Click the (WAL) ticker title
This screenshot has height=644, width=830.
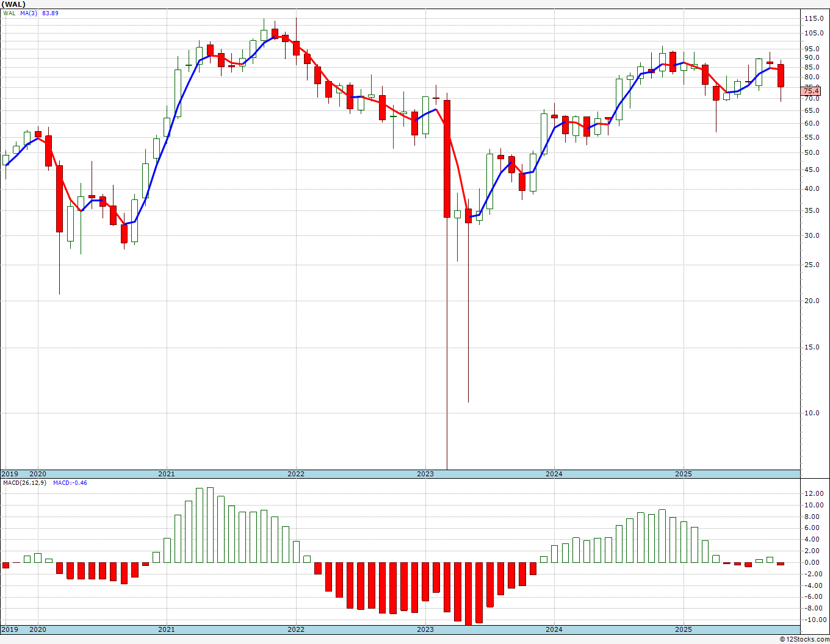click(x=13, y=4)
